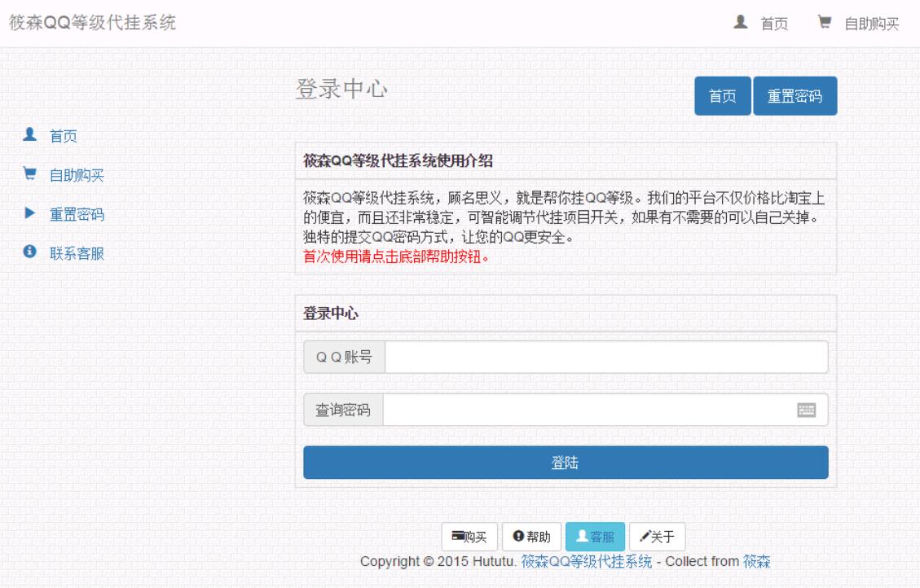Screen dimensions: 920x588
Task: Go to 首页 in the sidebar
Action: [64, 136]
